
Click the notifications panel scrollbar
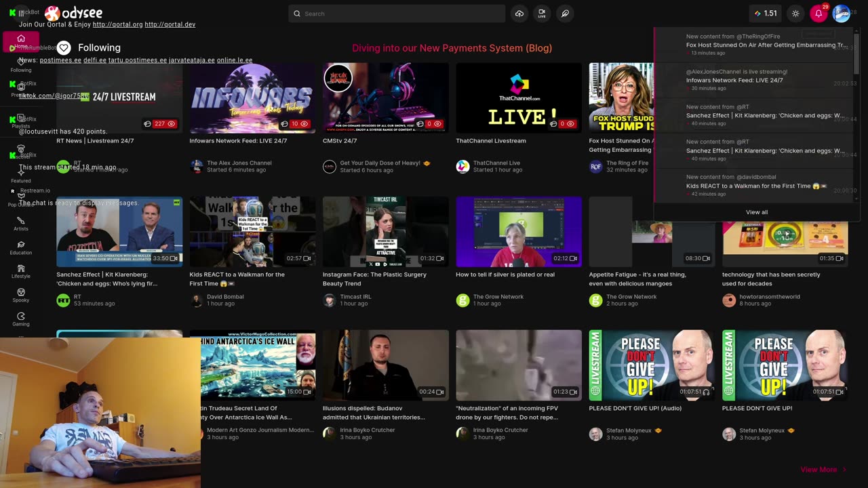pyautogui.click(x=856, y=54)
